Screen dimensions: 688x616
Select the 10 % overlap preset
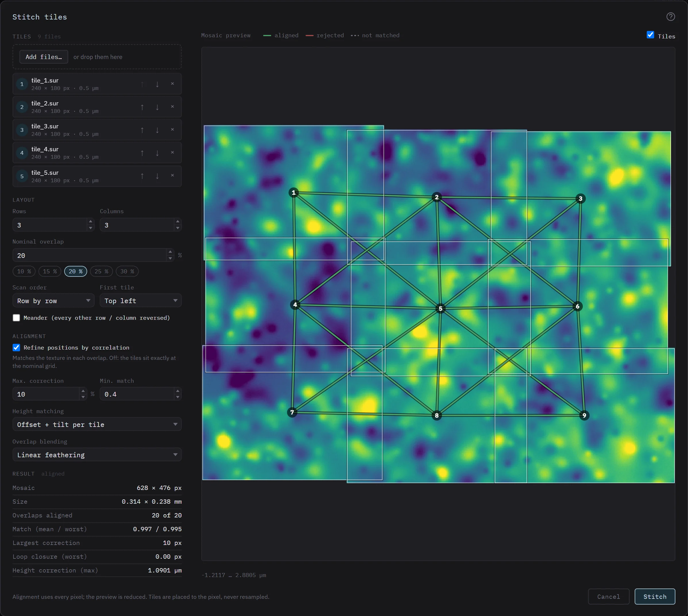pyautogui.click(x=24, y=271)
